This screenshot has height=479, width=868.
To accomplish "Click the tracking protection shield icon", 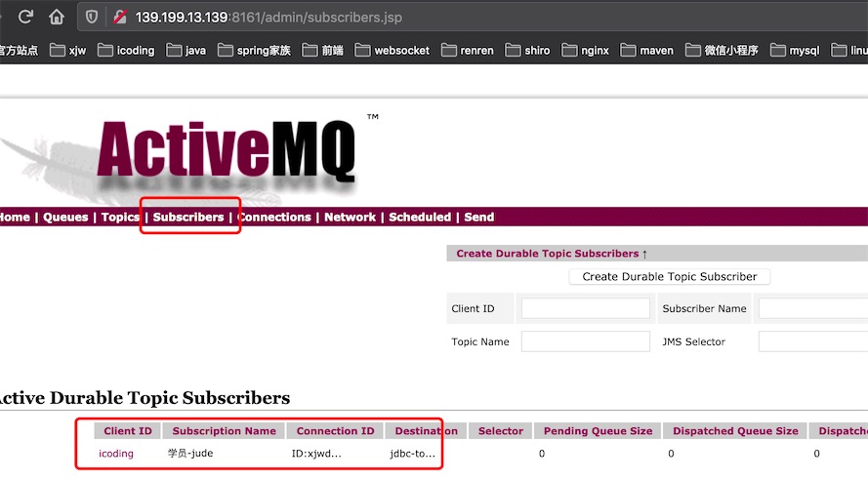I will 92,17.
